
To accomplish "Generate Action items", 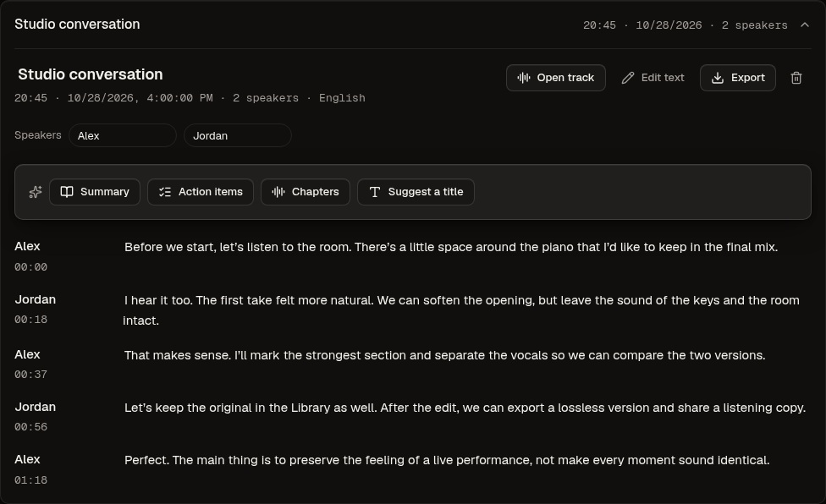I will tap(201, 192).
